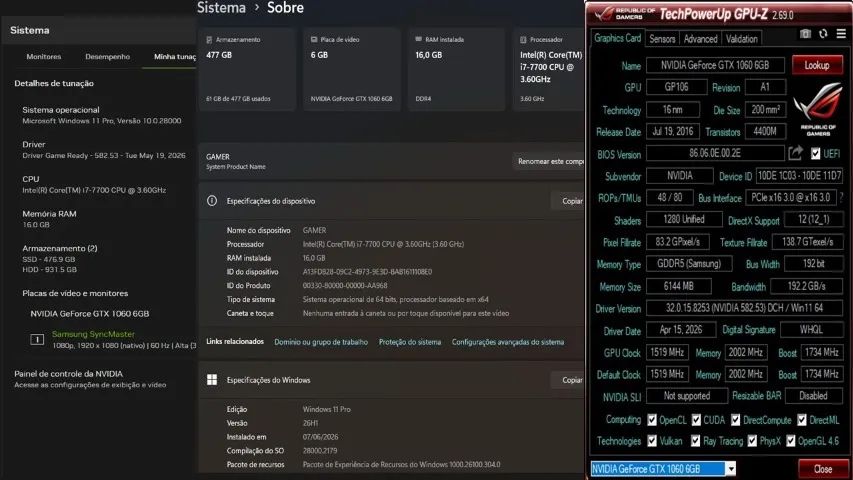The height and width of the screenshot is (480, 853).
Task: Copy the Especificações do Windows section
Action: (x=569, y=380)
